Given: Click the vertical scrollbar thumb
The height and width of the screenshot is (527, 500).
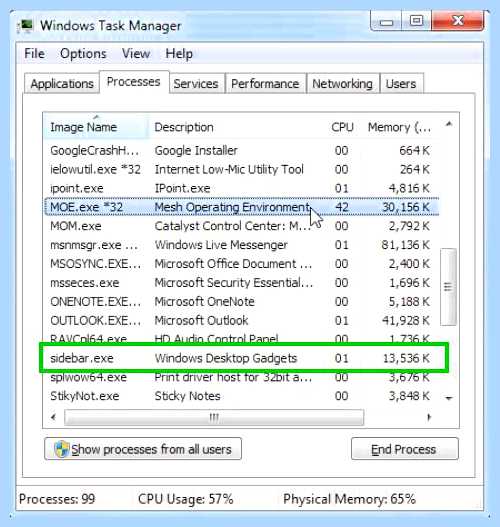Looking at the screenshot, I should (x=448, y=287).
